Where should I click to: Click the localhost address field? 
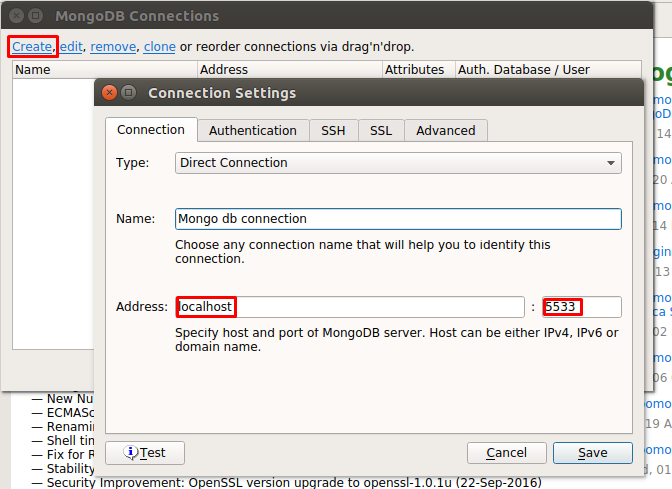click(350, 307)
